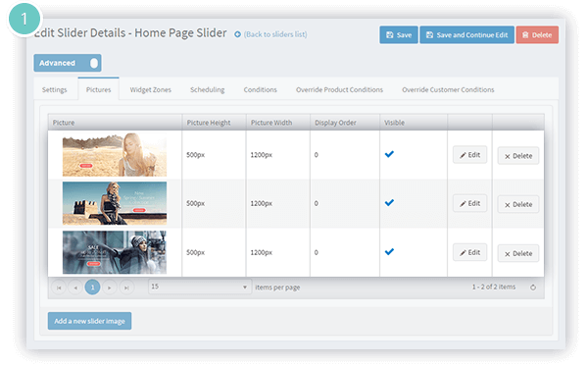Click the desert beach slider thumbnail
The image size is (588, 367).
point(115,155)
